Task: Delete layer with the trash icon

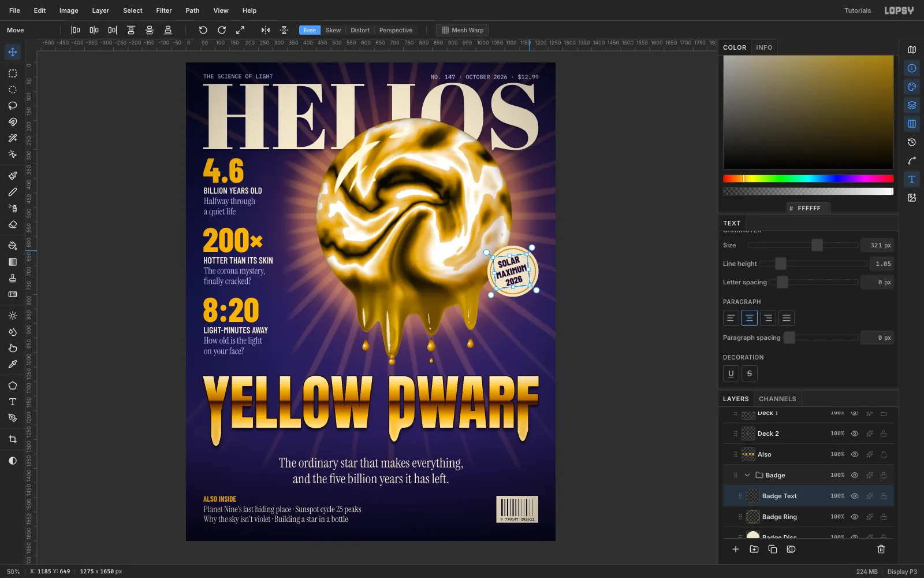Action: point(881,549)
